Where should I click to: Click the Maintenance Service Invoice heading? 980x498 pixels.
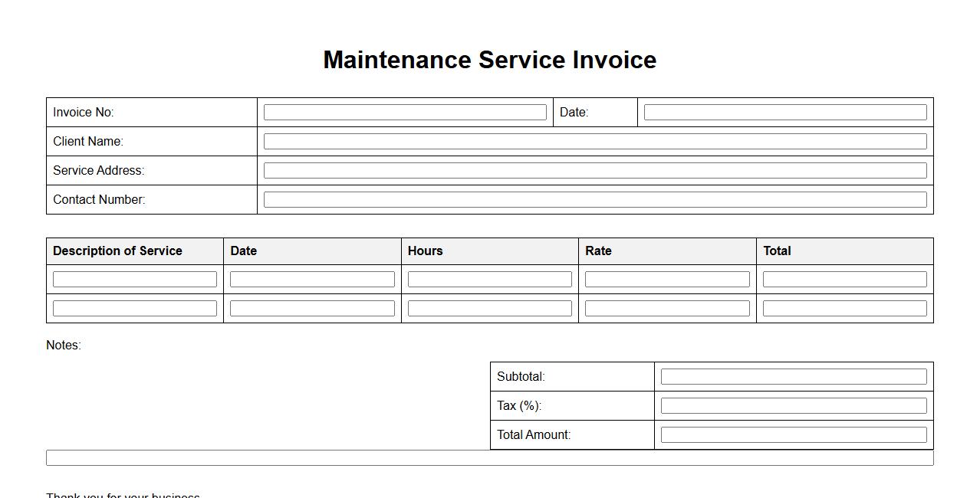click(490, 61)
